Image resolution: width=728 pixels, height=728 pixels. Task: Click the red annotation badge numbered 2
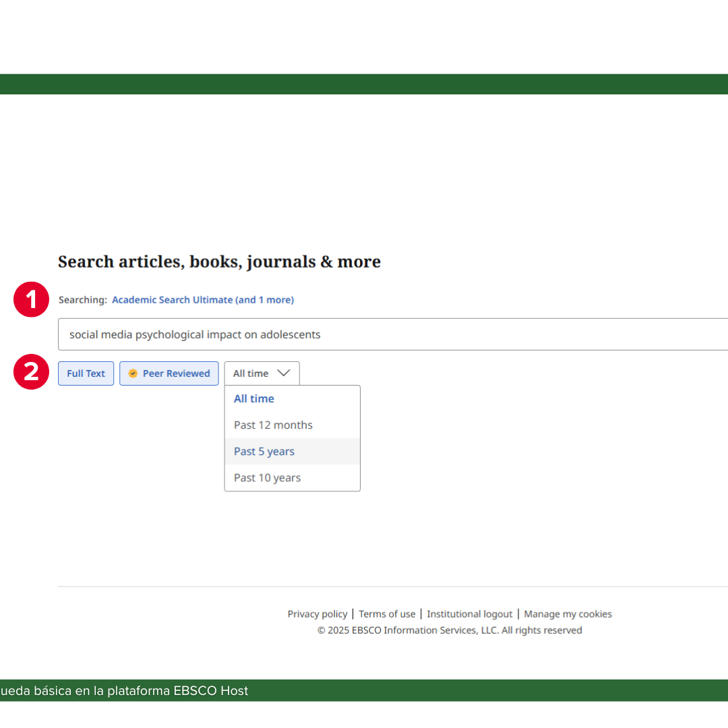[x=31, y=373]
